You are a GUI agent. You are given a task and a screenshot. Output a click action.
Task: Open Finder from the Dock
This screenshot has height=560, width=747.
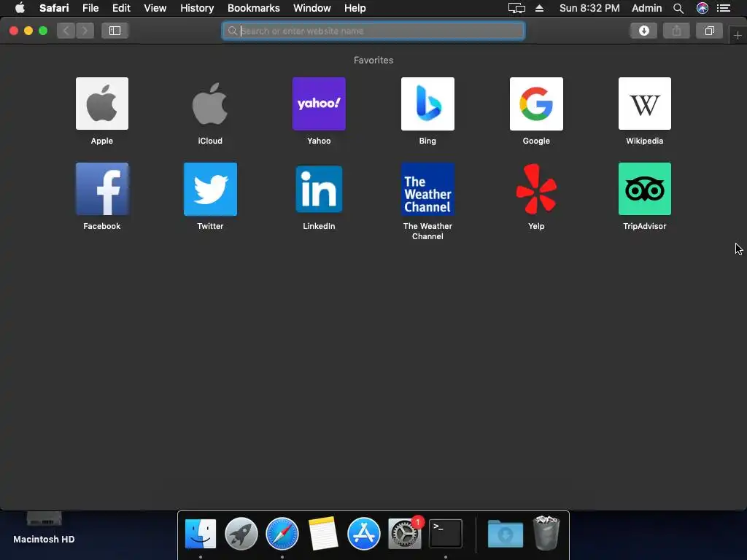coord(201,533)
